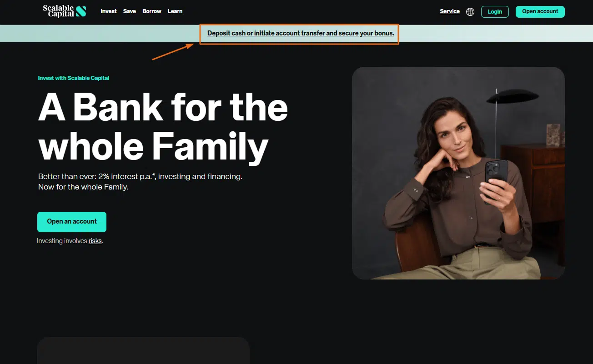Open the globe language selector

pyautogui.click(x=470, y=12)
